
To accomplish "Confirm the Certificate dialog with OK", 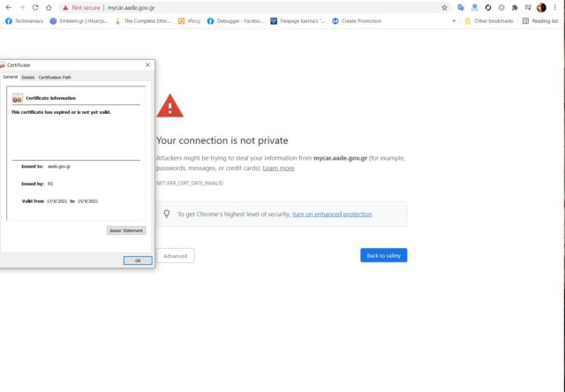I will (138, 260).
